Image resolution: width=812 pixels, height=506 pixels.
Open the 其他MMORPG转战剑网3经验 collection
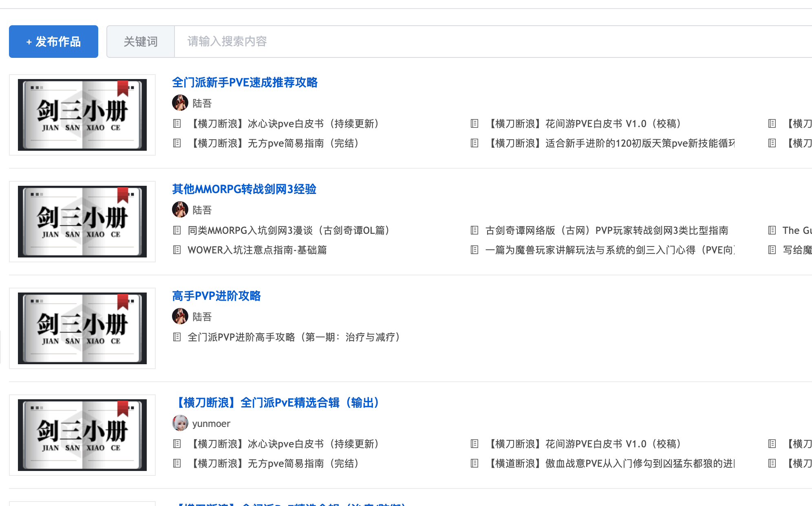coord(245,189)
